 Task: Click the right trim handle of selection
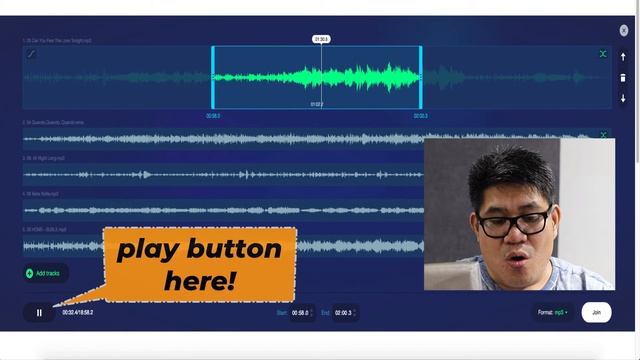tap(420, 78)
